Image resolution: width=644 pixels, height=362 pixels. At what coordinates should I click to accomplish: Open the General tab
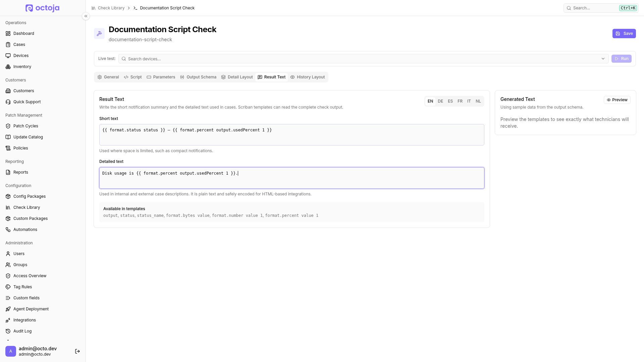(108, 77)
